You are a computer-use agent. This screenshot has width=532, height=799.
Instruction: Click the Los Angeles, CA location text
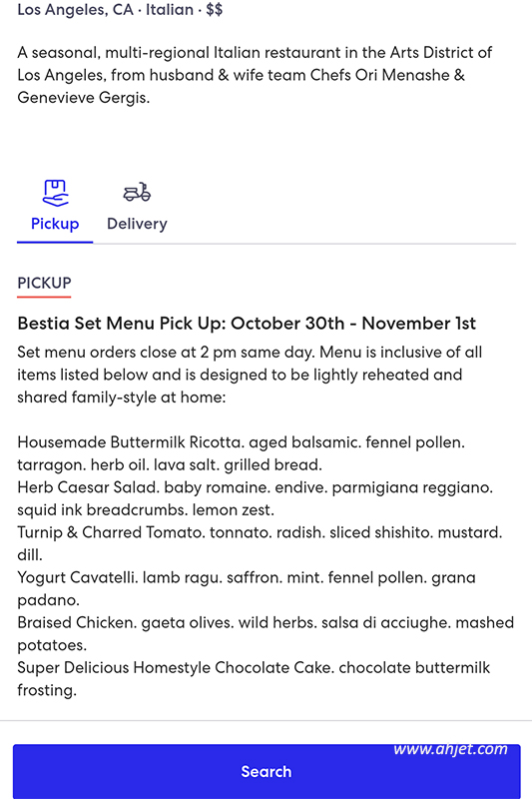click(x=75, y=10)
